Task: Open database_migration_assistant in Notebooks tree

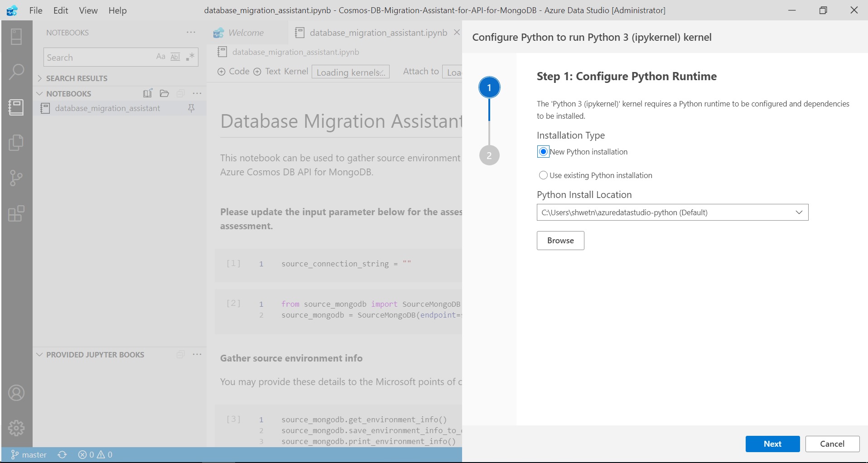Action: tap(107, 108)
